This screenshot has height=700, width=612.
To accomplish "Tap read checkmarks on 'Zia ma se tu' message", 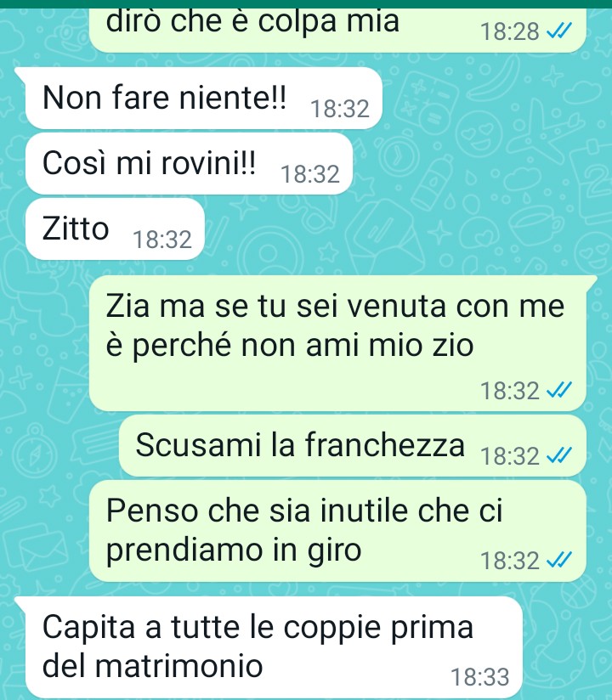I will coord(559,391).
